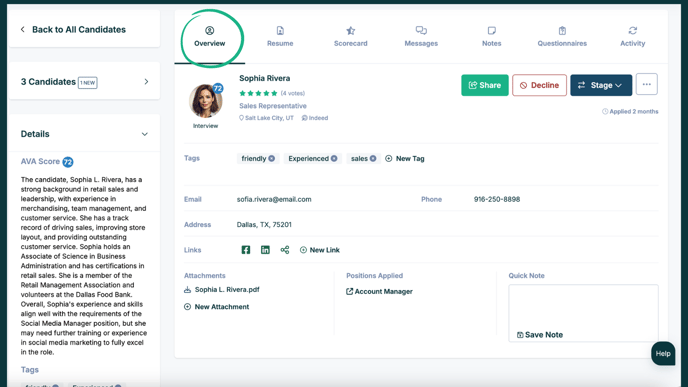Screen dimensions: 688x387
Task: Open the Activity tab
Action: tap(632, 37)
